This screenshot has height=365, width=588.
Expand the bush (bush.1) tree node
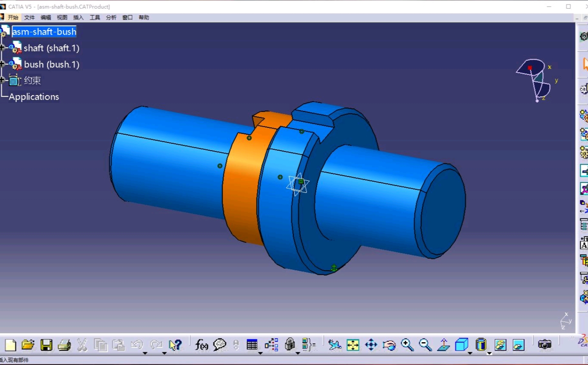[x=2, y=64]
